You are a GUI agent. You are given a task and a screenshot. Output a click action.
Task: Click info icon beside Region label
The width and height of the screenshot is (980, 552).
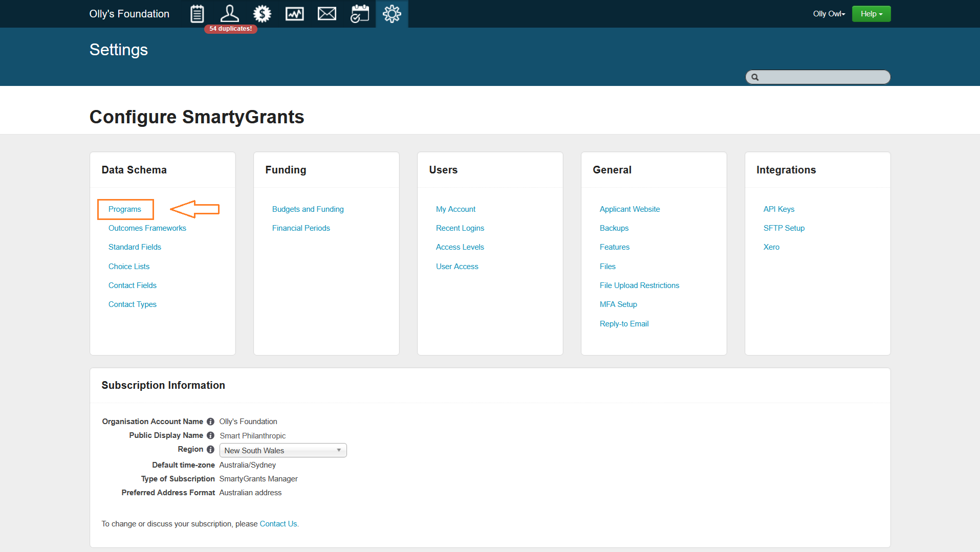coord(210,449)
